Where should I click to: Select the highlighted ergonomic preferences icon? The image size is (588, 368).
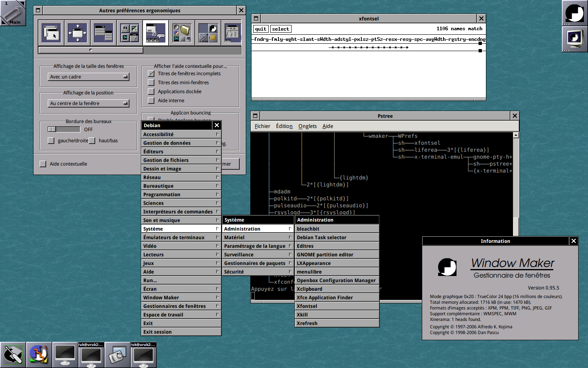coord(156,33)
